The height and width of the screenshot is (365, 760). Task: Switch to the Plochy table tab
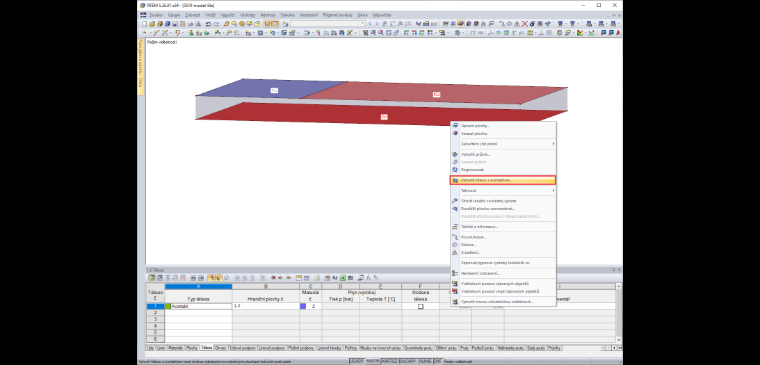192,348
